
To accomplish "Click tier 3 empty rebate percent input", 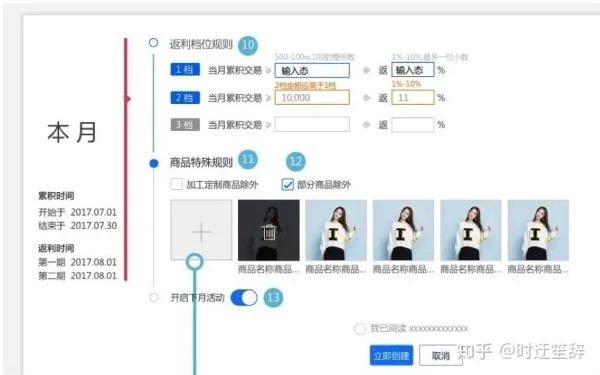I will coord(413,125).
